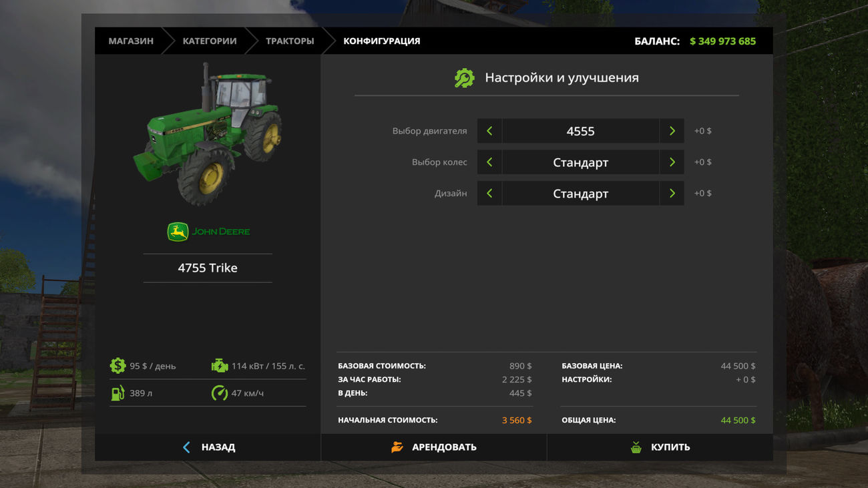
Task: Select previous design option
Action: coord(489,194)
